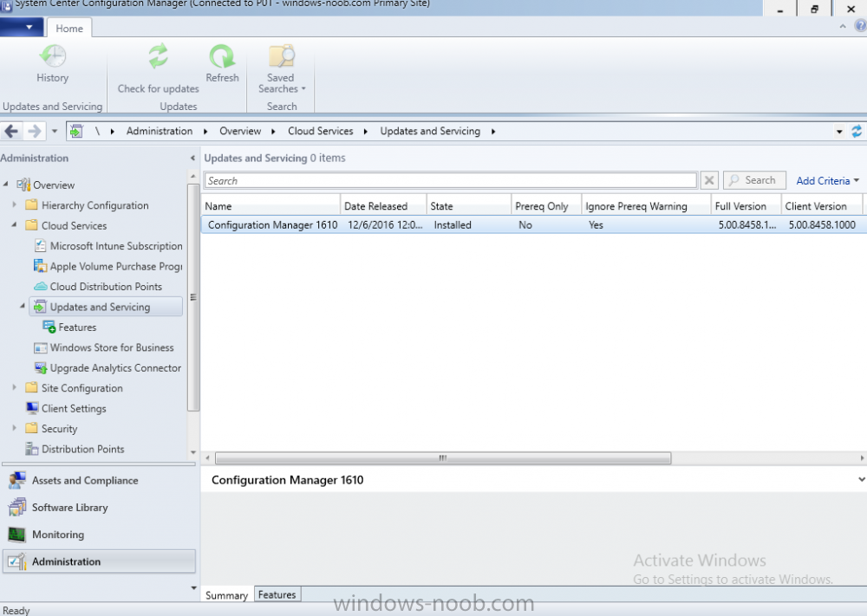867x616 pixels.
Task: Switch to the Features details tab
Action: point(277,594)
